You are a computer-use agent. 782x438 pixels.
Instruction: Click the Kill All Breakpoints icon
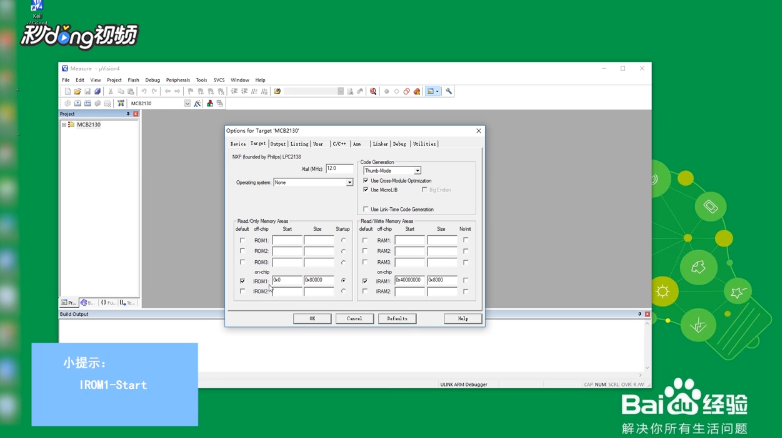(x=416, y=91)
